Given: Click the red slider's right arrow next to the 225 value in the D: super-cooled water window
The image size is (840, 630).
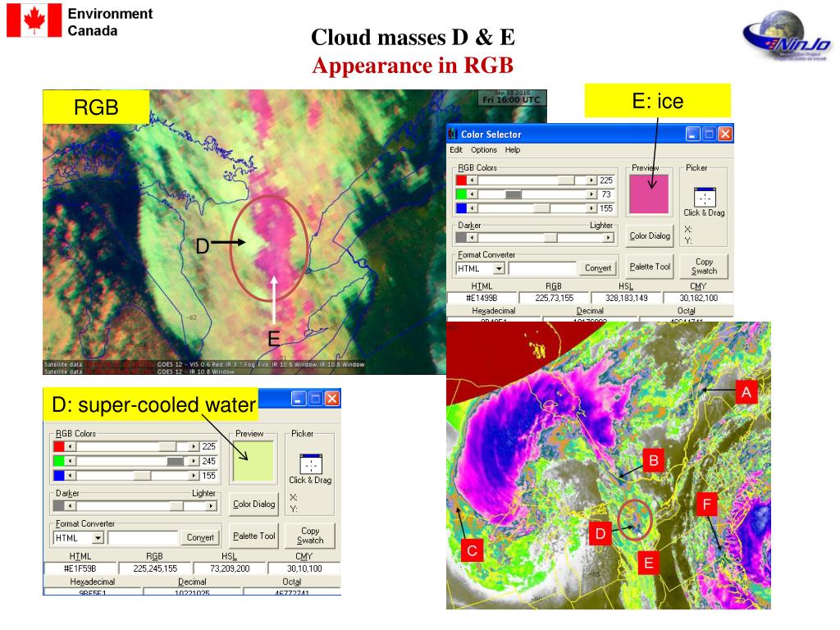Looking at the screenshot, I should click(x=194, y=446).
